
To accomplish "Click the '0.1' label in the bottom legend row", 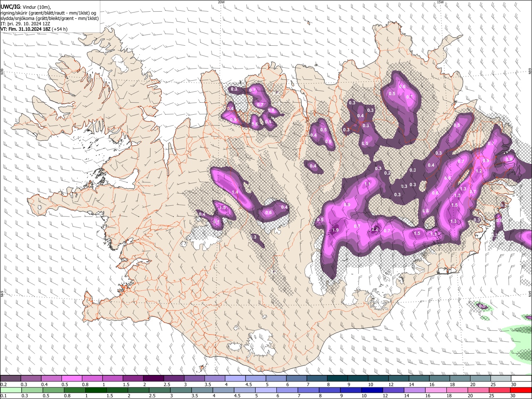I will coord(4,396).
